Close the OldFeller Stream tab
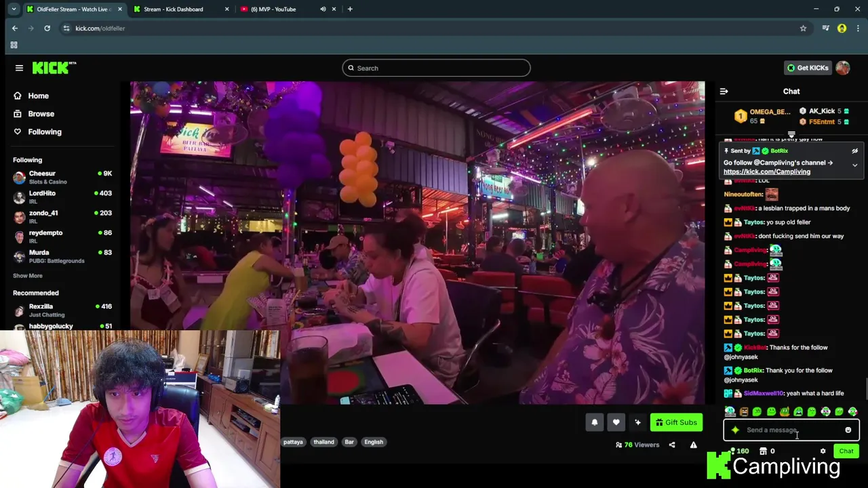Image resolution: width=868 pixels, height=488 pixels. click(x=120, y=9)
